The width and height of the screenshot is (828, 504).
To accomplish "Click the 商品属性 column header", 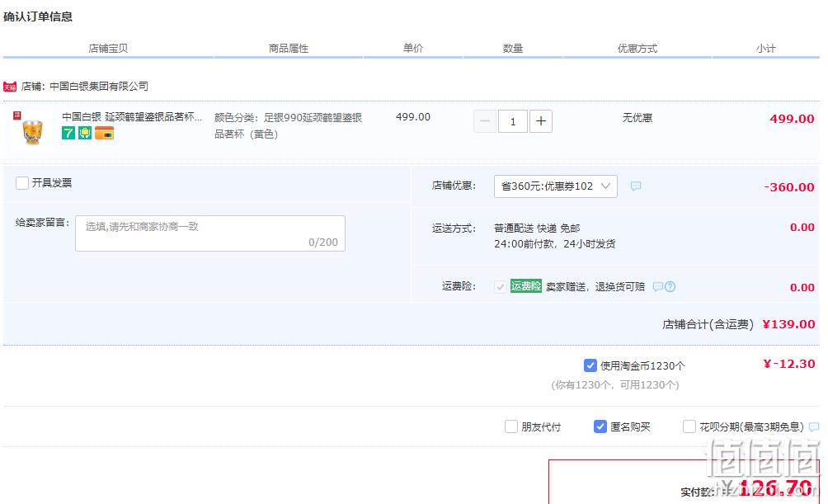I will pos(289,49).
